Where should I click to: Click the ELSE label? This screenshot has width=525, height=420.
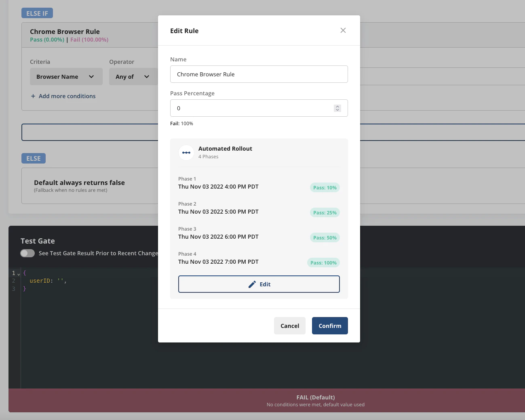(x=34, y=158)
